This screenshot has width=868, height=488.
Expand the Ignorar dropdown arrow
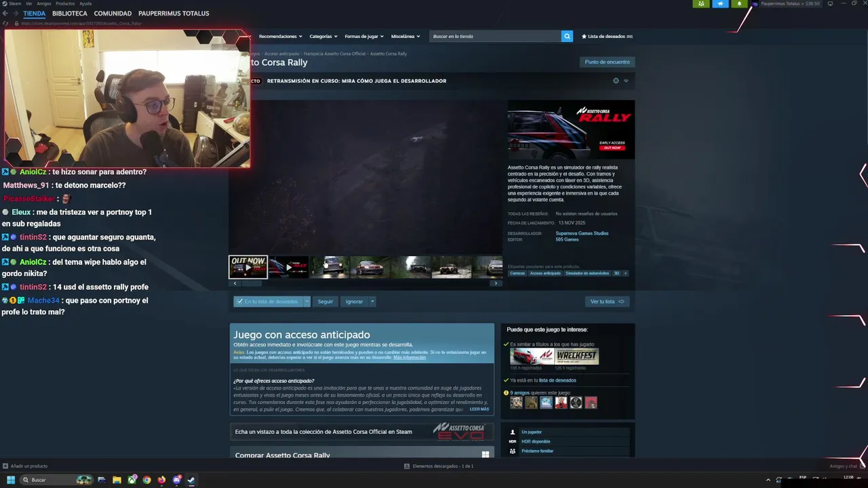pos(372,302)
